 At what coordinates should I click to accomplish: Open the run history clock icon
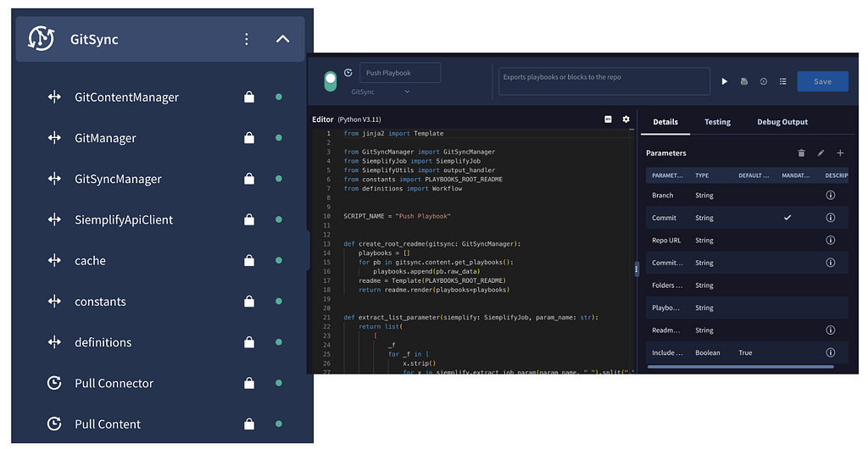[764, 81]
